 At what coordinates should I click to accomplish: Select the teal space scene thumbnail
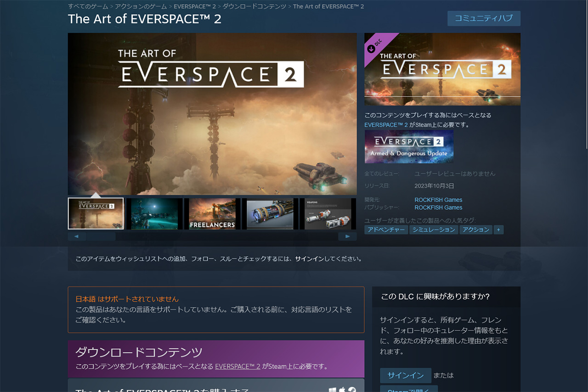154,214
